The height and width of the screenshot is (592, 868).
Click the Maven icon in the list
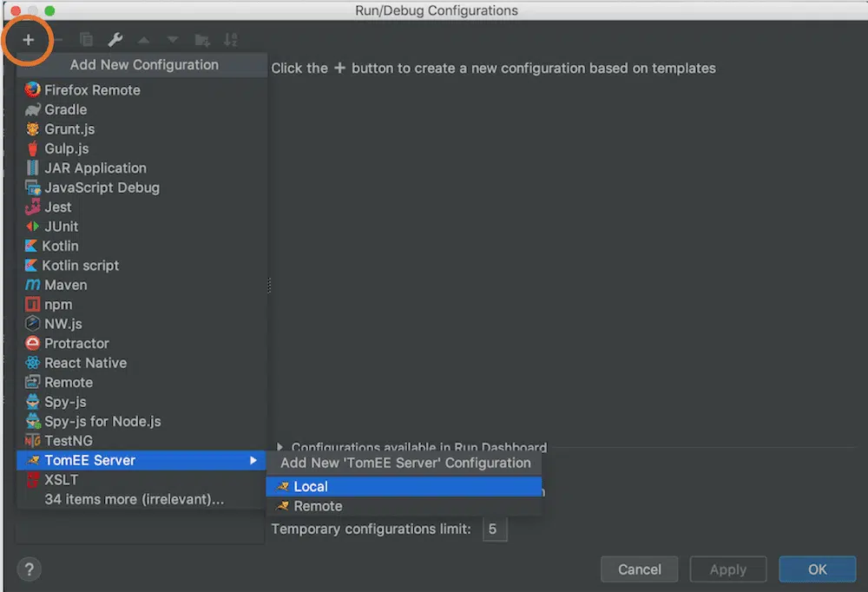click(x=33, y=285)
